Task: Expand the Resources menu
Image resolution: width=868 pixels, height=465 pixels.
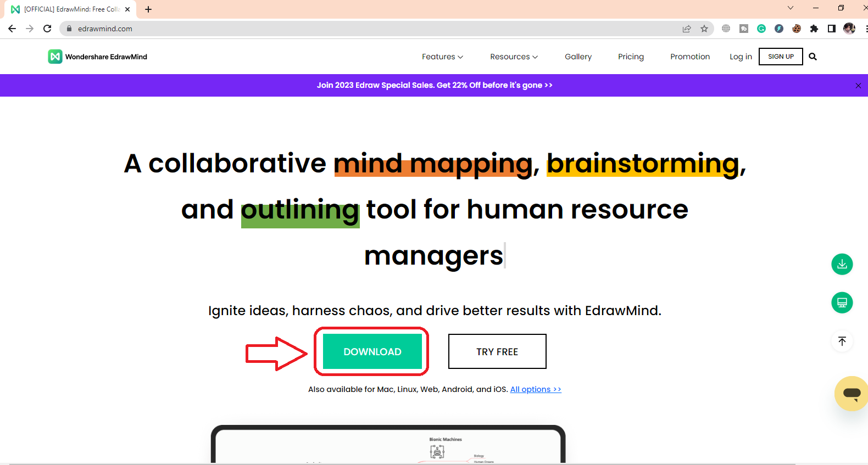Action: [514, 57]
